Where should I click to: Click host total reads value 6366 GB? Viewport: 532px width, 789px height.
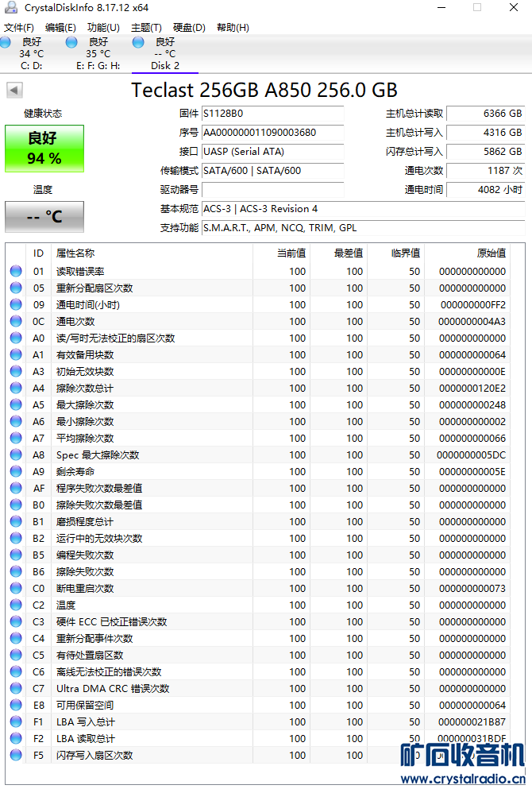[486, 114]
